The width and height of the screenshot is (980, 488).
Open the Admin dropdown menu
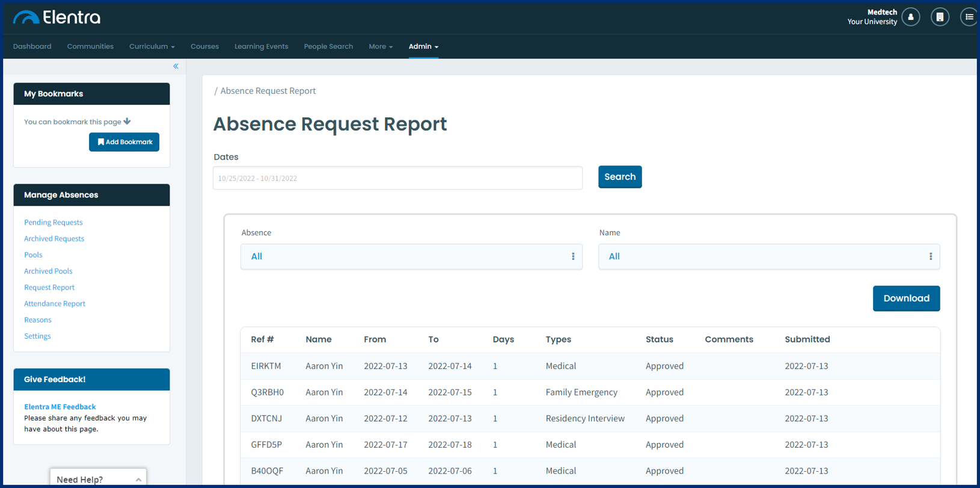[x=423, y=46]
